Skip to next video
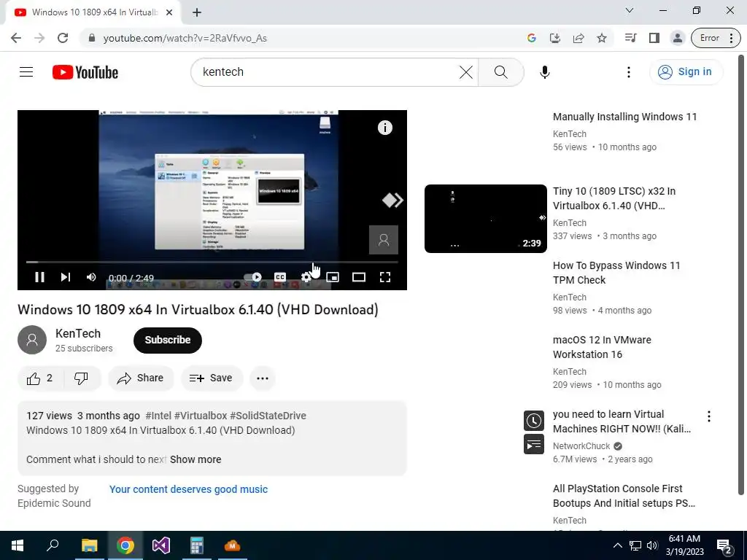Viewport: 747px width, 560px height. pyautogui.click(x=66, y=277)
